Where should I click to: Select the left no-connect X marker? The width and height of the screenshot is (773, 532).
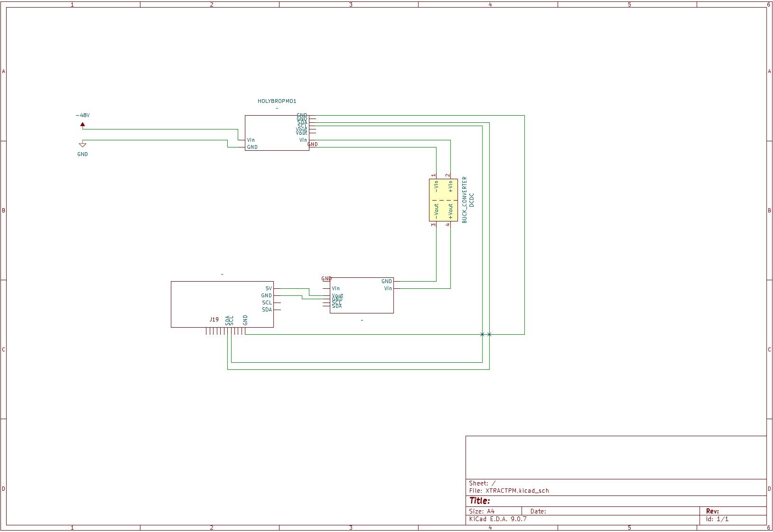click(482, 334)
